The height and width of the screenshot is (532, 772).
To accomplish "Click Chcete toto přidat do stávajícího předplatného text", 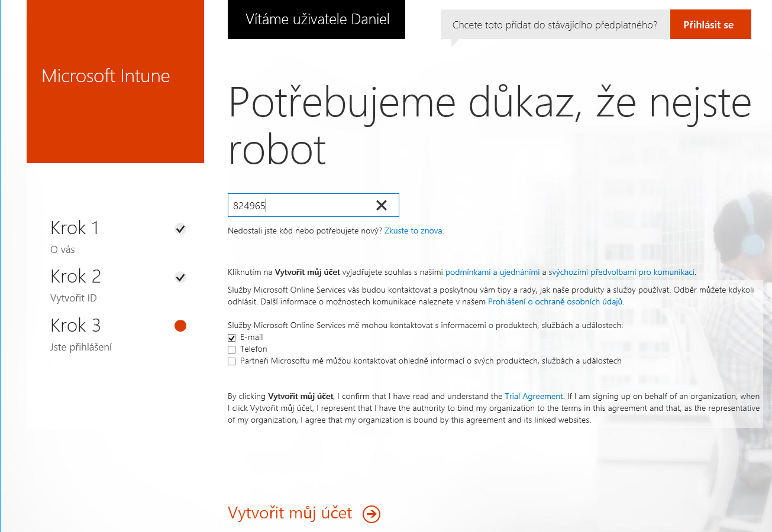I will pos(555,25).
